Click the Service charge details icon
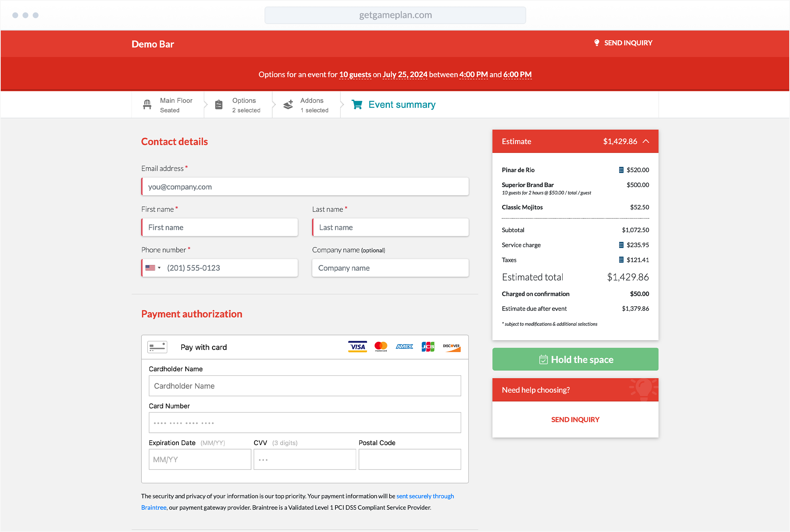This screenshot has height=532, width=790. (621, 245)
